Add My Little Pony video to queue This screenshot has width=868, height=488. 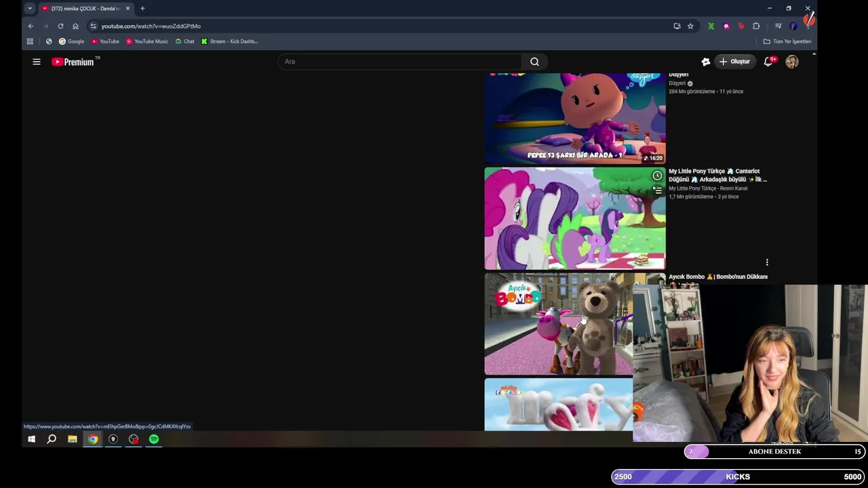coord(657,190)
